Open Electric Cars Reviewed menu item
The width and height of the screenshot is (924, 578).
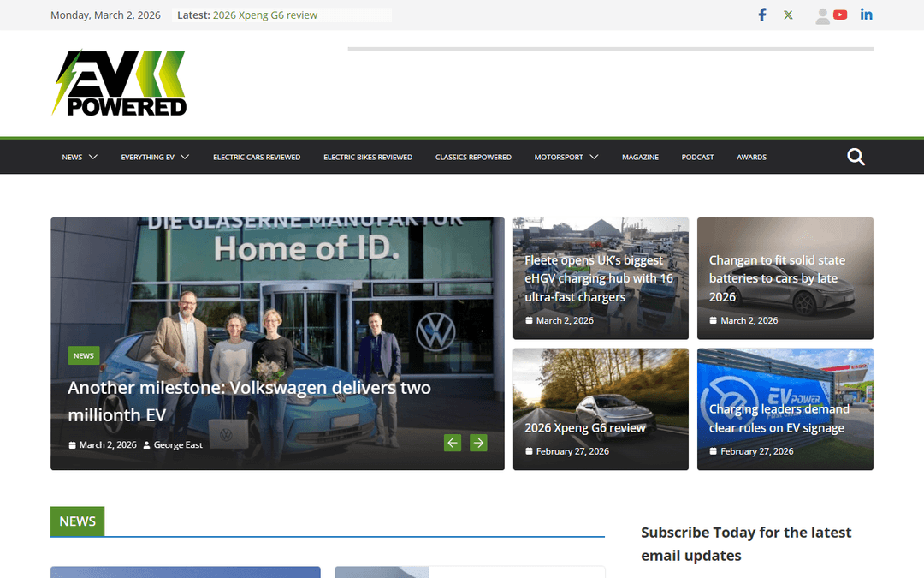pos(257,157)
